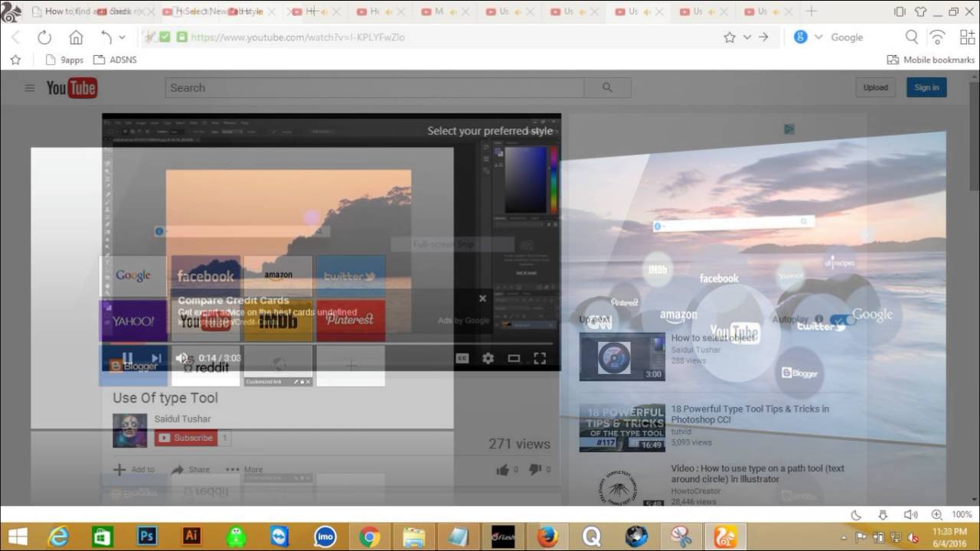Viewport: 980px width, 551px height.
Task: Open Windows Start button
Action: tap(18, 536)
